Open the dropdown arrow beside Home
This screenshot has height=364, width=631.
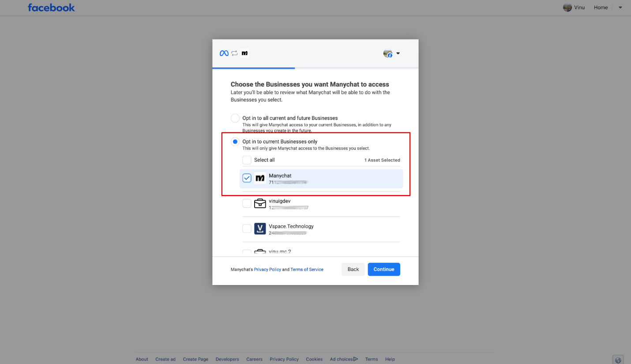click(620, 8)
